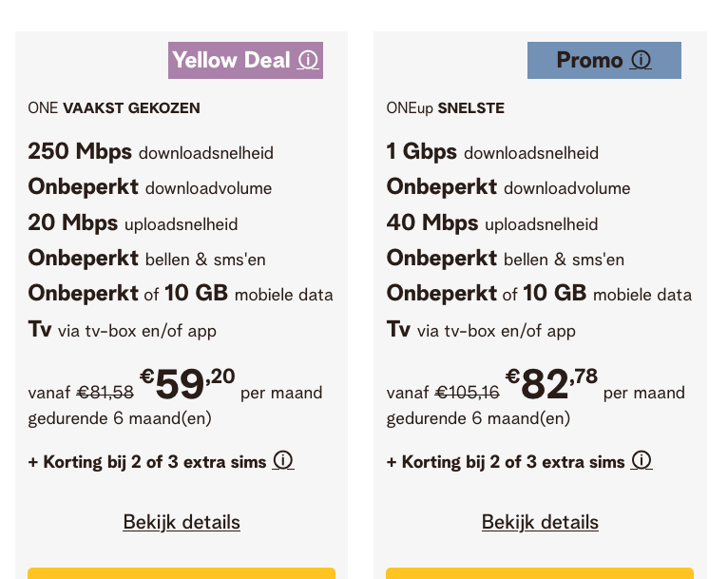
Task: Select the ONEup Snelste plan title
Action: pyautogui.click(x=445, y=108)
